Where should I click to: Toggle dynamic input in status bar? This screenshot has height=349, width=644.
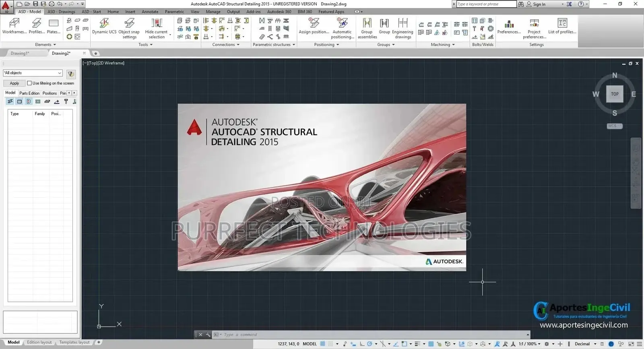pos(353,344)
